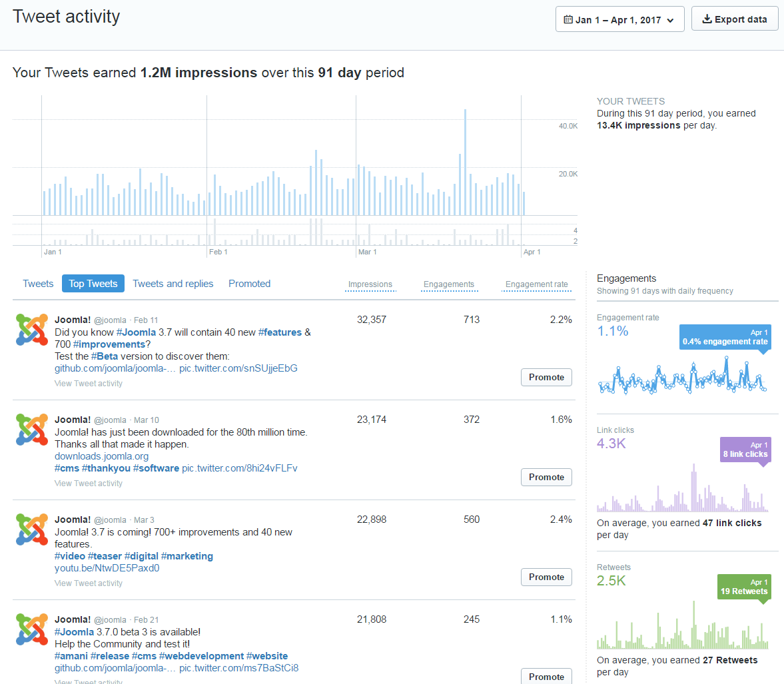784x684 pixels.
Task: Click the Engagement rate column header
Action: (x=536, y=284)
